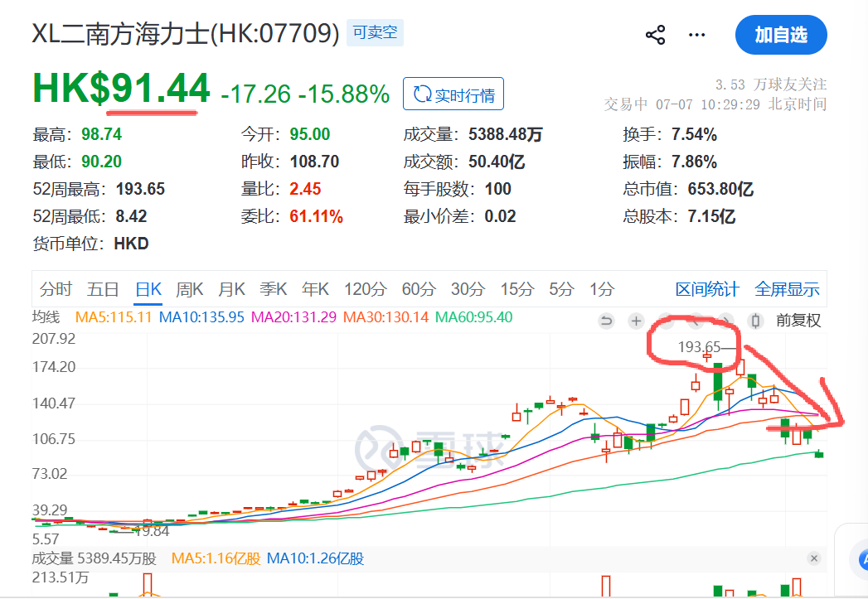The width and height of the screenshot is (868, 599).
Task: Click the HK$91.44 price
Action: point(121,89)
